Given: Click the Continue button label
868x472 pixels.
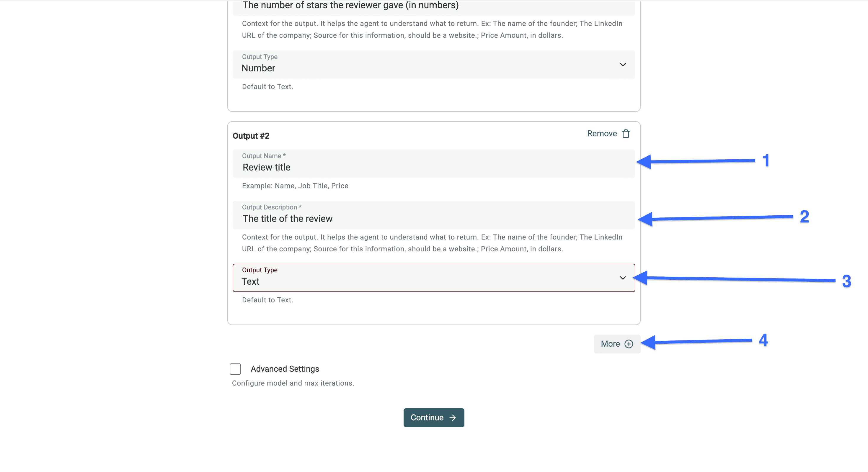Looking at the screenshot, I should coord(427,417).
